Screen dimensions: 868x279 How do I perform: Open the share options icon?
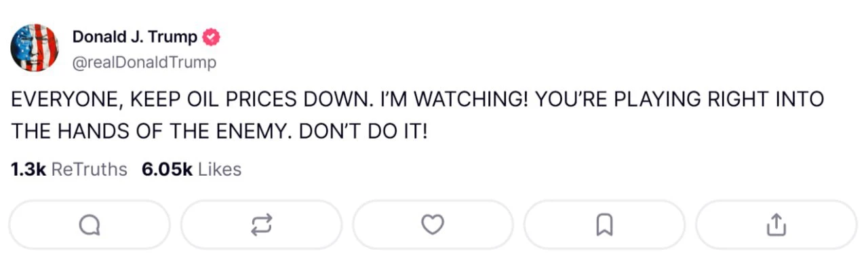(x=776, y=225)
